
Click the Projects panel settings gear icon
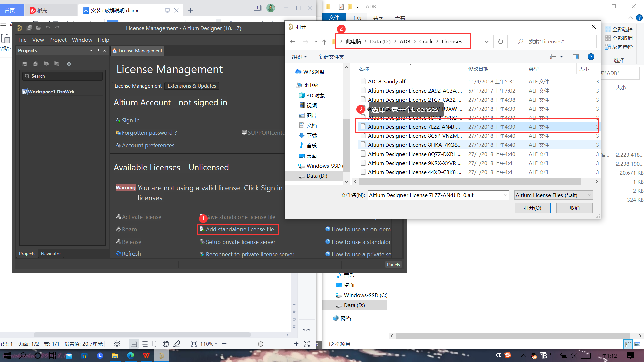69,64
